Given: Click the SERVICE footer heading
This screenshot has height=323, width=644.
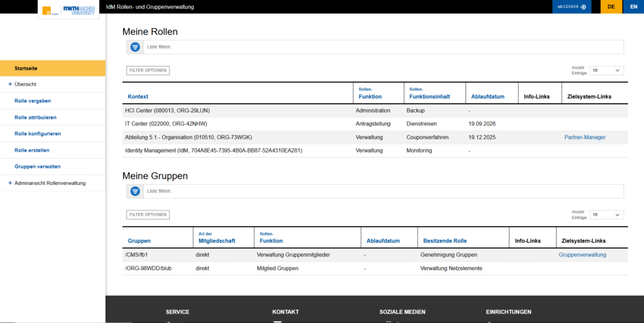Looking at the screenshot, I should [x=177, y=312].
